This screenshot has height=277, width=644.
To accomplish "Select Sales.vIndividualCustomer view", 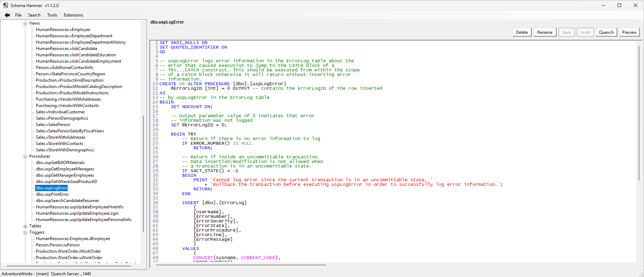I will click(60, 112).
